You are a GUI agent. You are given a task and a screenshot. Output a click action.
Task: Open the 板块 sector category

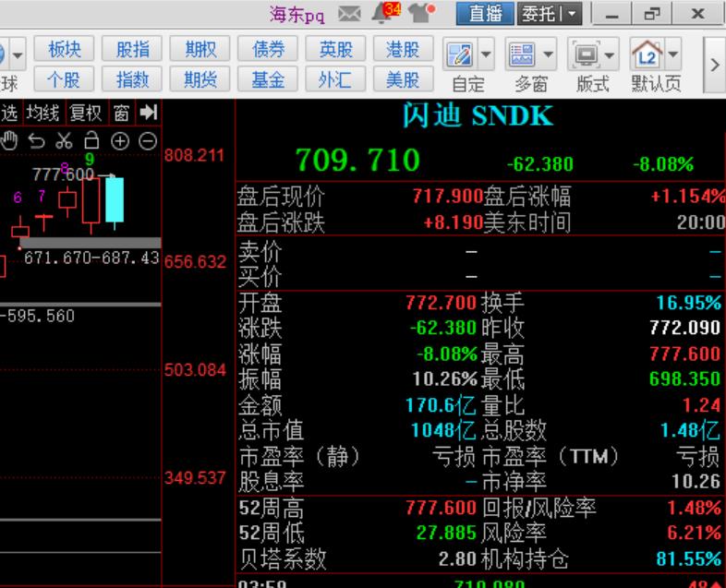[x=65, y=49]
